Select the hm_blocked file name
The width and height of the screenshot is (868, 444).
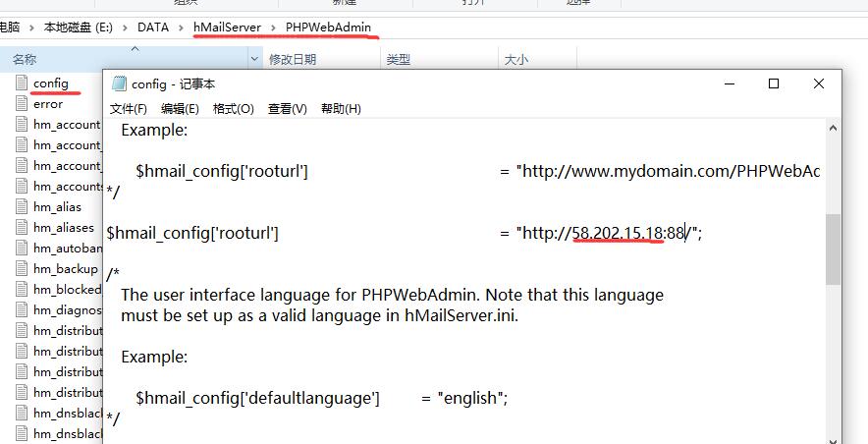coord(68,290)
